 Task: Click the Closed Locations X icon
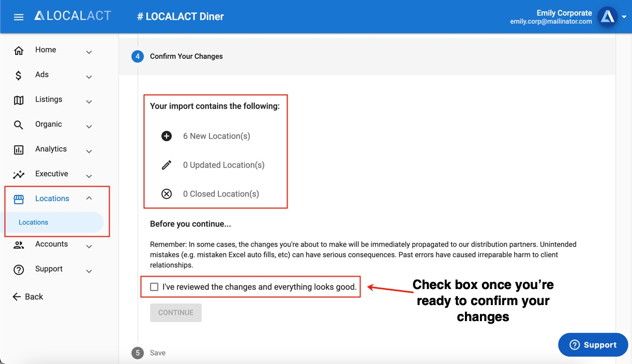[167, 194]
